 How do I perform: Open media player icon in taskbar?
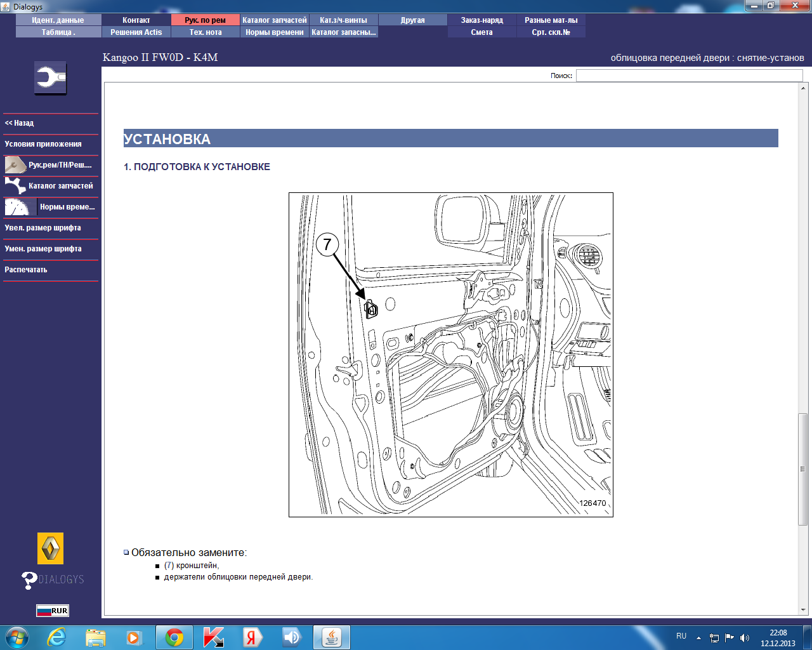click(134, 637)
